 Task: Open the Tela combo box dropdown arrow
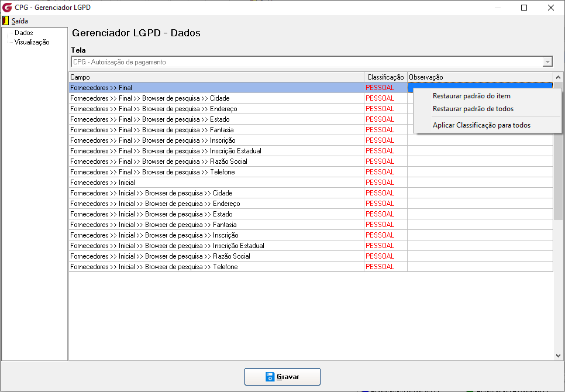click(x=547, y=62)
